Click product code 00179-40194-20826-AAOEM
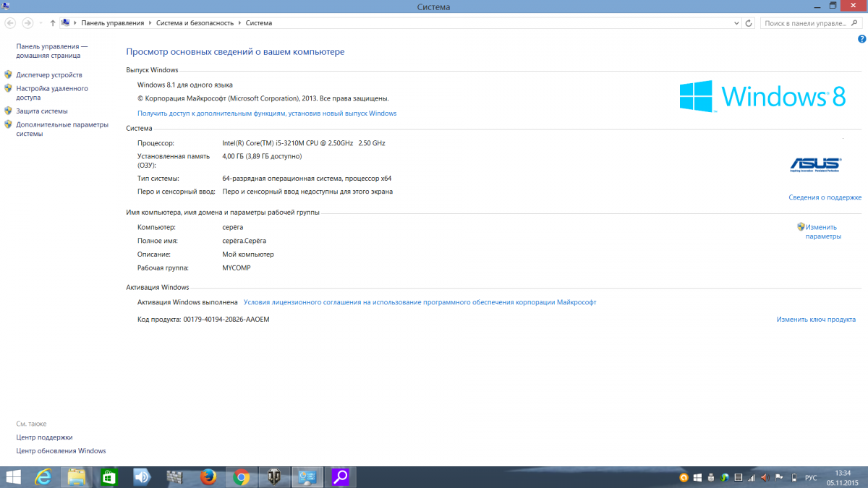868x488 pixels. pos(226,320)
